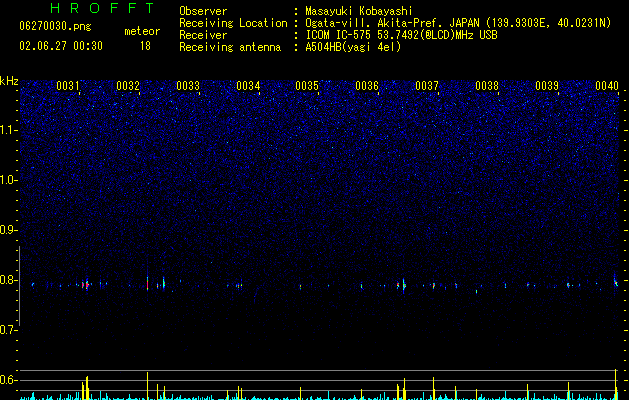
Task: Click time marker 0039
Action: [547, 86]
